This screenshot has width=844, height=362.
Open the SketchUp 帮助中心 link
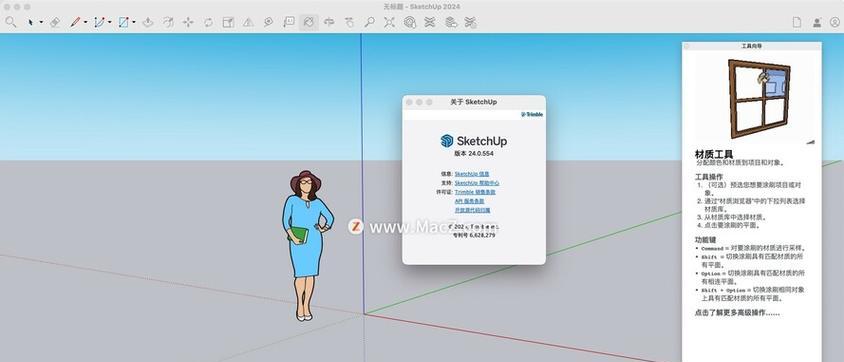coord(477,183)
